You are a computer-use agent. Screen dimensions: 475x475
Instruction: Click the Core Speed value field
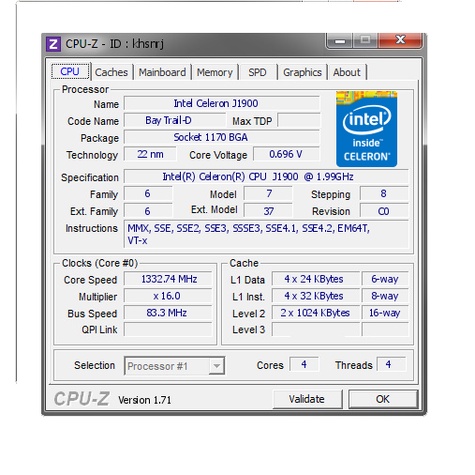click(x=168, y=279)
